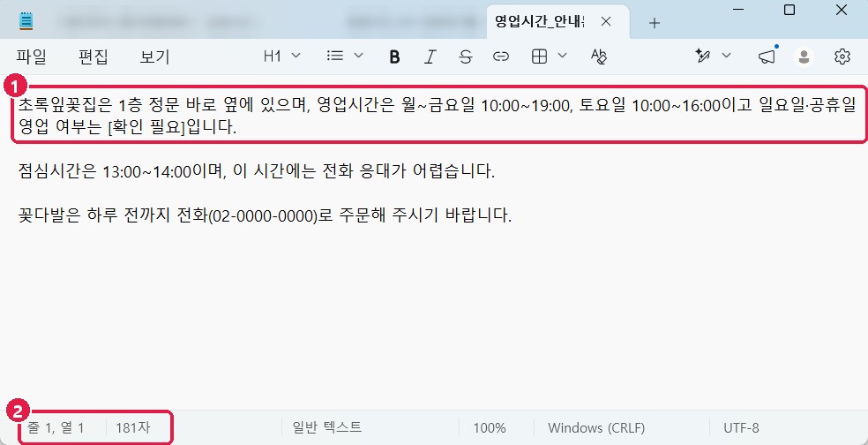Click the AI rewrite pen icon
Image resolution: width=868 pixels, height=445 pixels.
pyautogui.click(x=703, y=56)
